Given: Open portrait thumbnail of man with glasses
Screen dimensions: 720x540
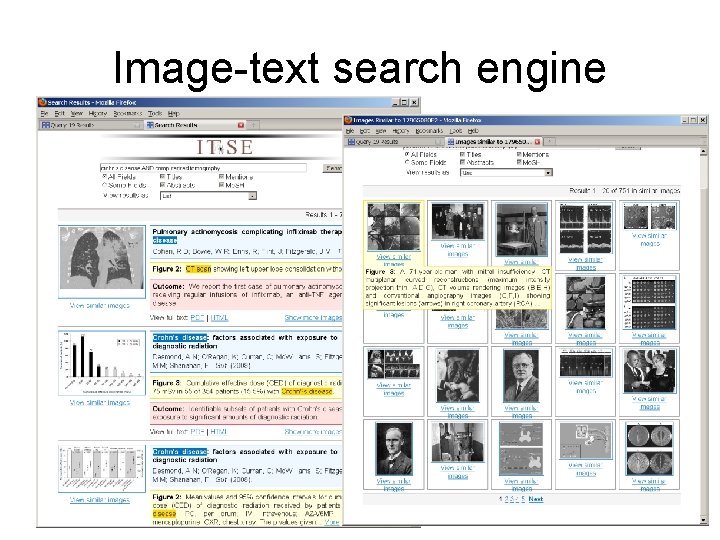Looking at the screenshot, I should click(521, 376).
